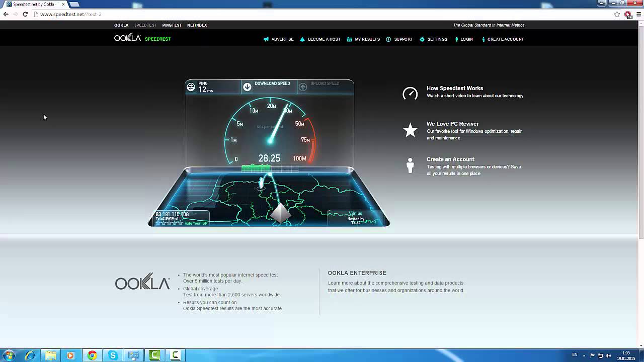644x362 pixels.
Task: Click the person icon for Create an Account
Action: pyautogui.click(x=410, y=165)
